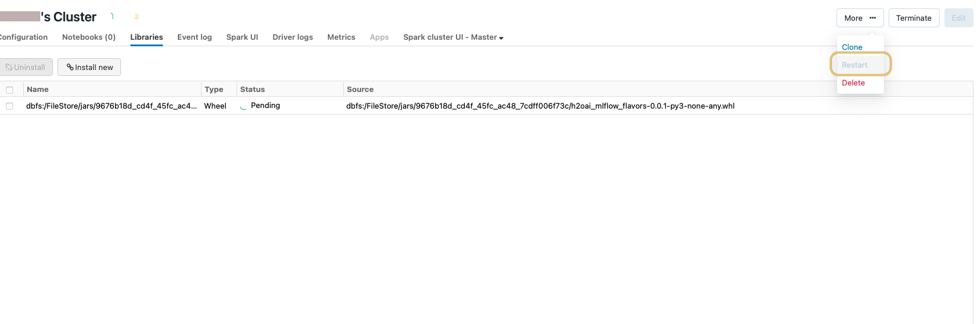Select Restart in the More menu
This screenshot has height=324, width=980.
[x=854, y=65]
